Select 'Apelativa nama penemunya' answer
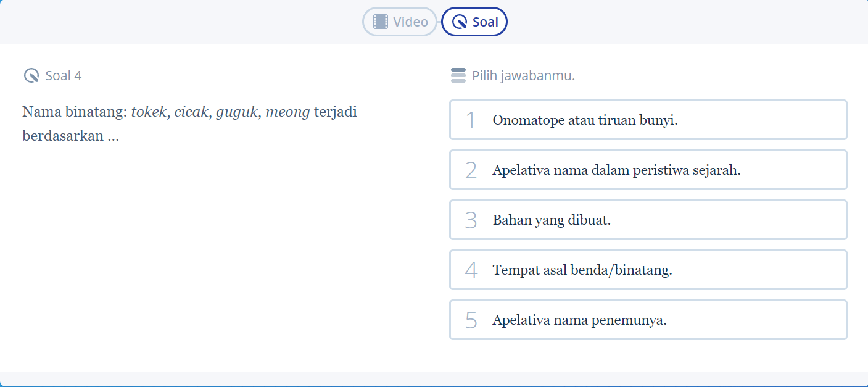Image resolution: width=868 pixels, height=387 pixels. pos(648,320)
